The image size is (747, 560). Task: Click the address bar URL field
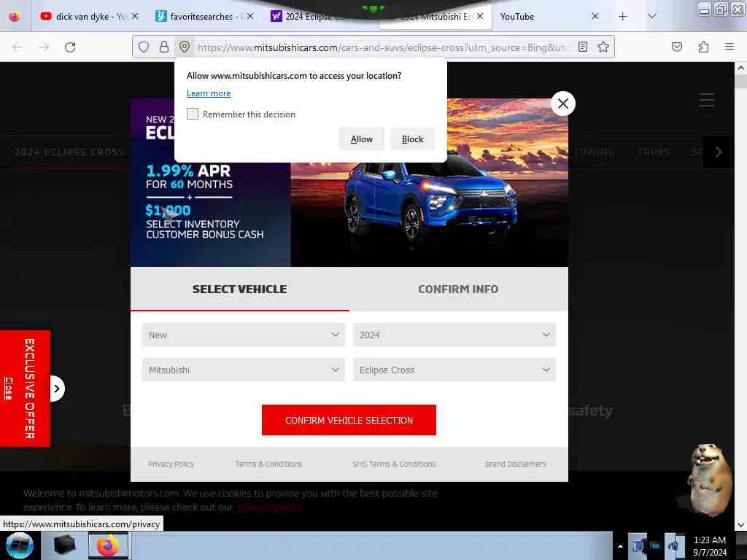pyautogui.click(x=384, y=47)
